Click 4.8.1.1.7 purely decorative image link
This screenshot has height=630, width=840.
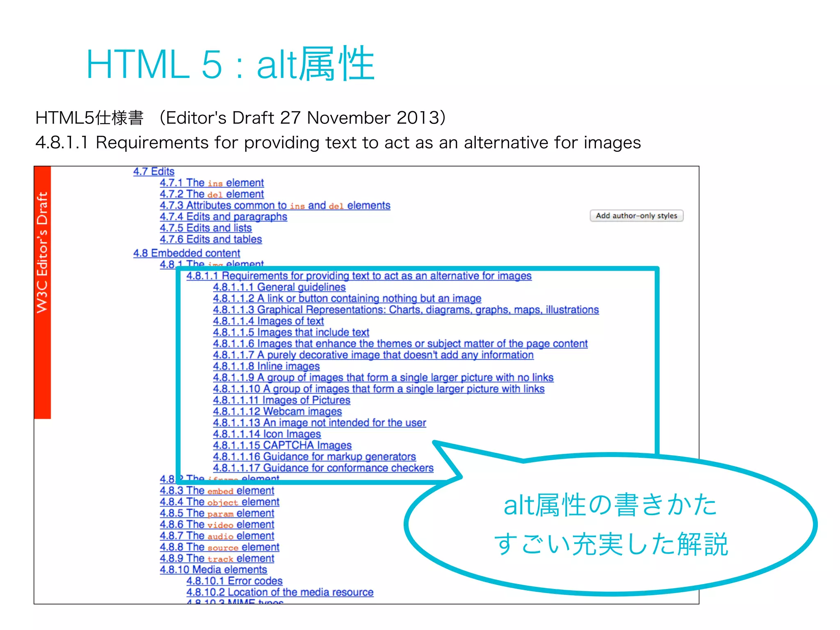[x=373, y=355]
